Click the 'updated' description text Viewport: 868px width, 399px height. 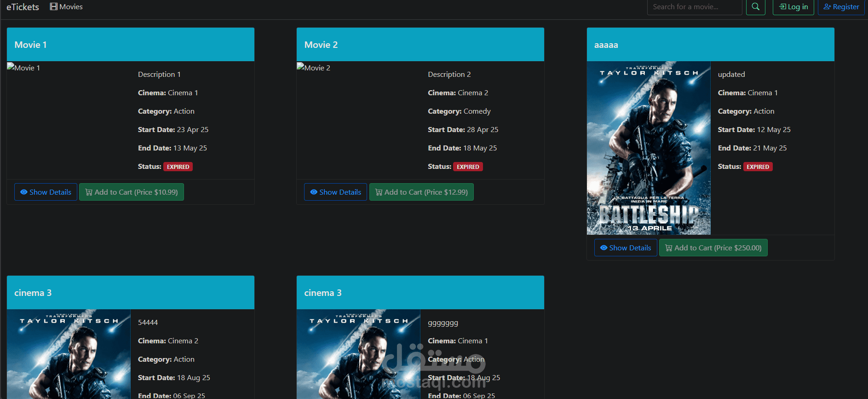pyautogui.click(x=731, y=74)
